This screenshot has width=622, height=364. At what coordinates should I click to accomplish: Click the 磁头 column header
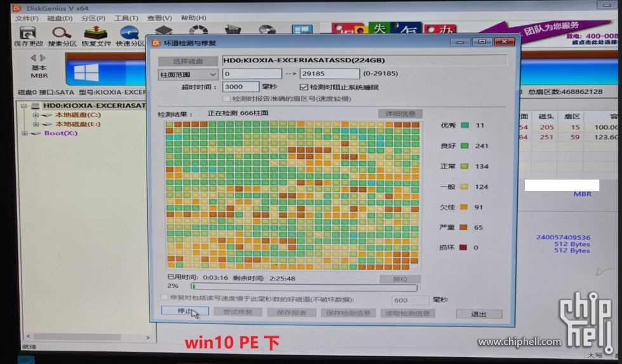[545, 117]
